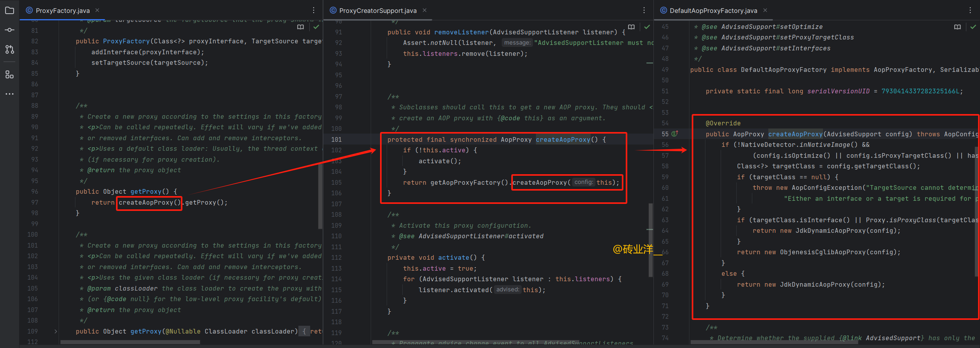Open the Pull Requests tool icon
980x348 pixels.
(x=9, y=50)
